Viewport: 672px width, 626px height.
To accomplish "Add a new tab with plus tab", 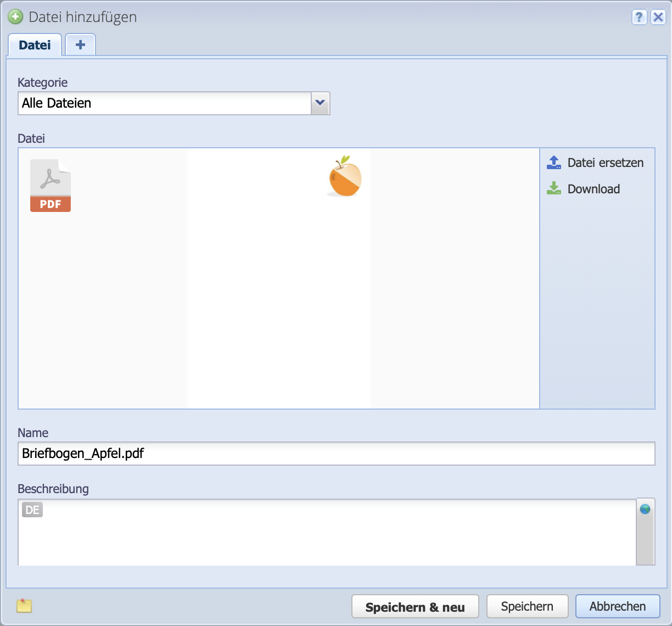I will point(80,45).
